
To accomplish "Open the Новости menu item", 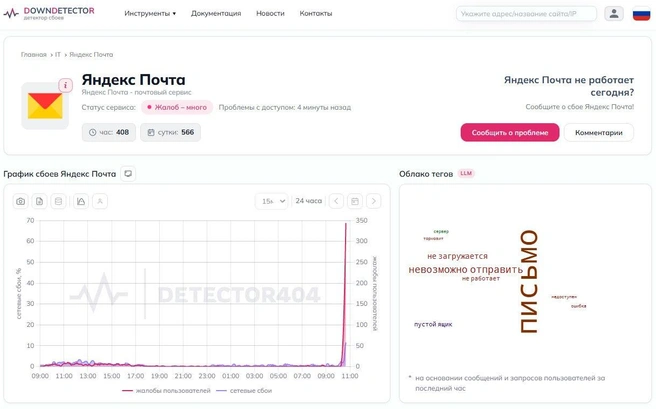I will coord(270,13).
